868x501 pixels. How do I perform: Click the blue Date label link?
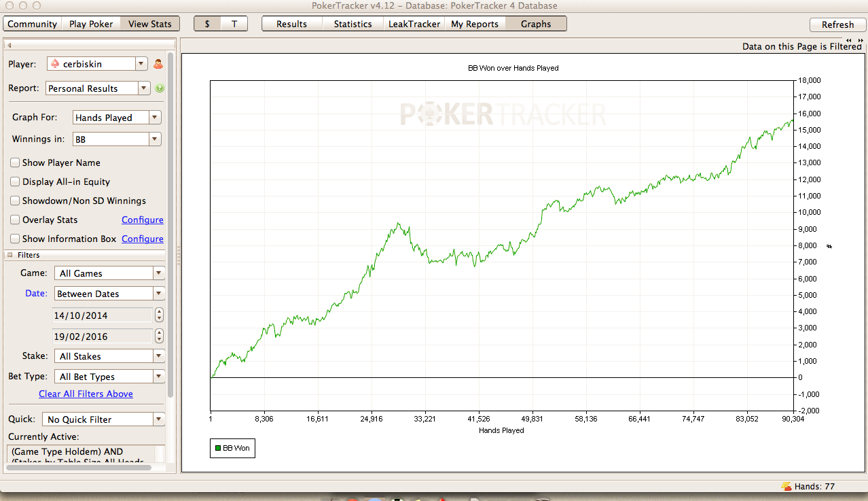(36, 294)
